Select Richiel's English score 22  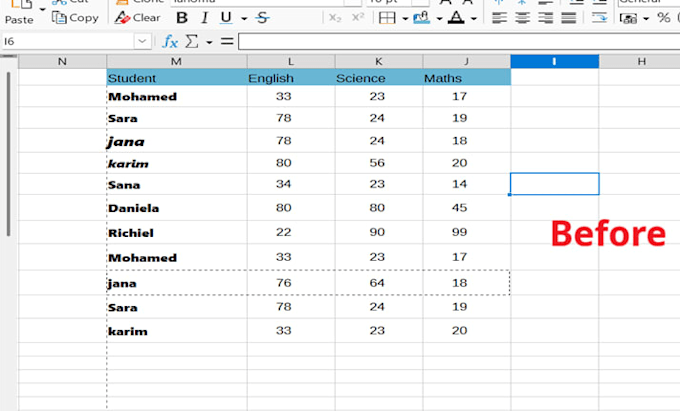[x=291, y=232]
